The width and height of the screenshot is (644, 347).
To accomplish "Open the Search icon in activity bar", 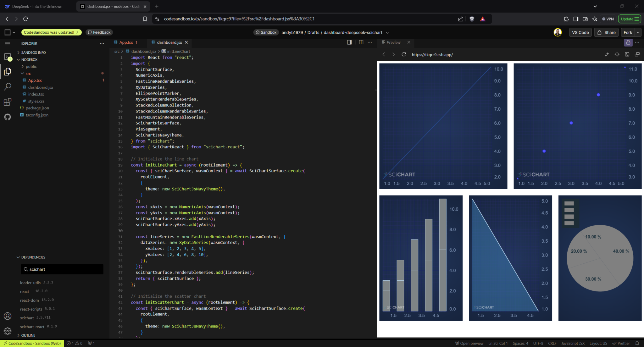I will pos(8,87).
